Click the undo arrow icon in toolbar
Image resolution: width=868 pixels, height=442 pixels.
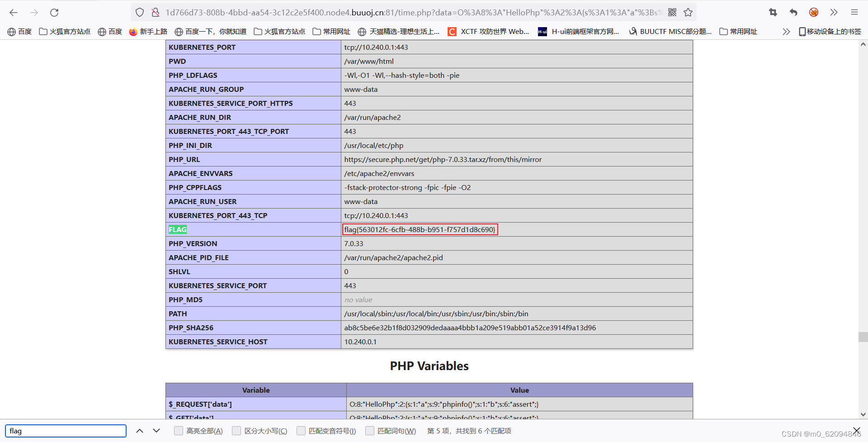coord(793,12)
